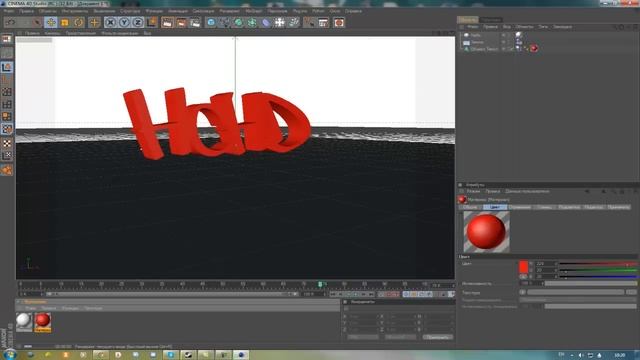Enable Model mode in the left palette

pyautogui.click(x=7, y=67)
